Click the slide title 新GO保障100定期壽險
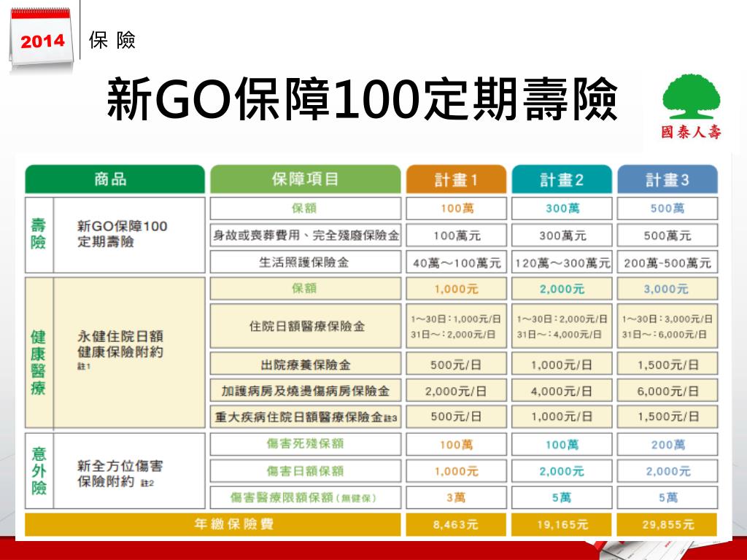Screen dimensions: 747x560 [x=363, y=99]
